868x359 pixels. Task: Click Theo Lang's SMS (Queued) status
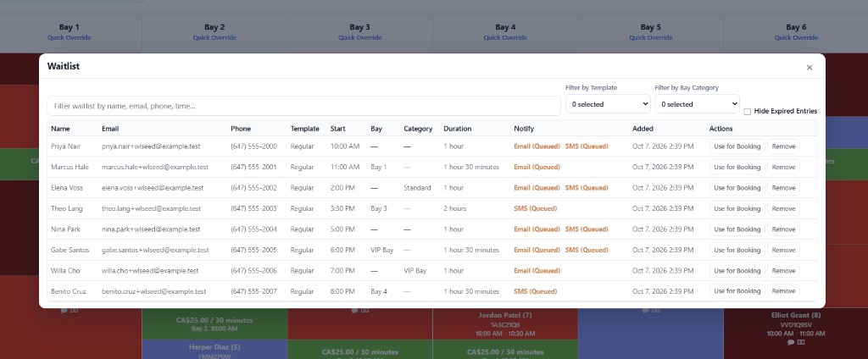(x=536, y=208)
